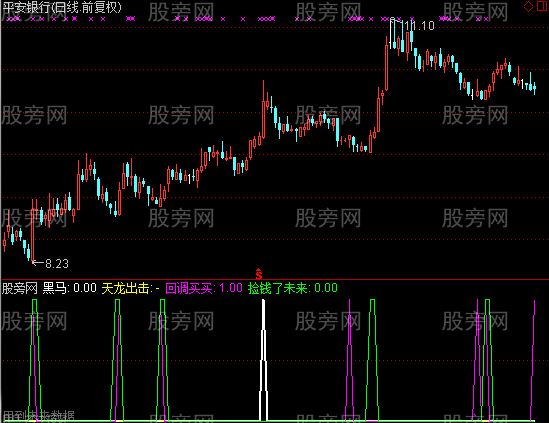Screen dimensions: 549x423
Task: Click the 平安银行 chart title
Action: (x=62, y=7)
